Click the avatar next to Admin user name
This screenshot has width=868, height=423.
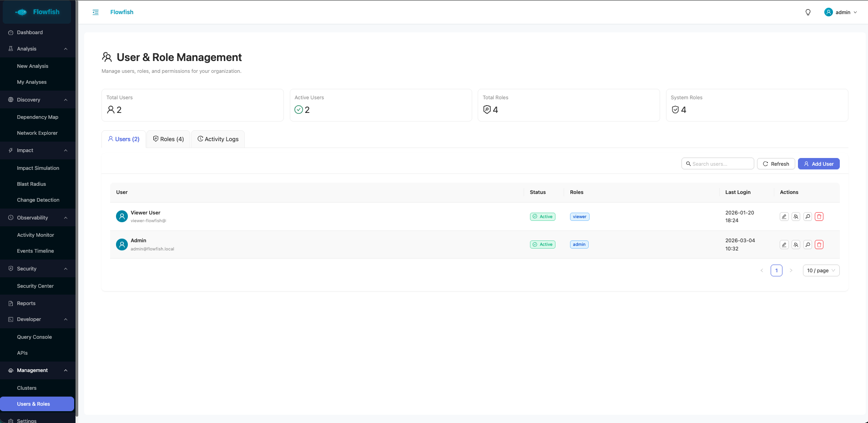[122, 245]
